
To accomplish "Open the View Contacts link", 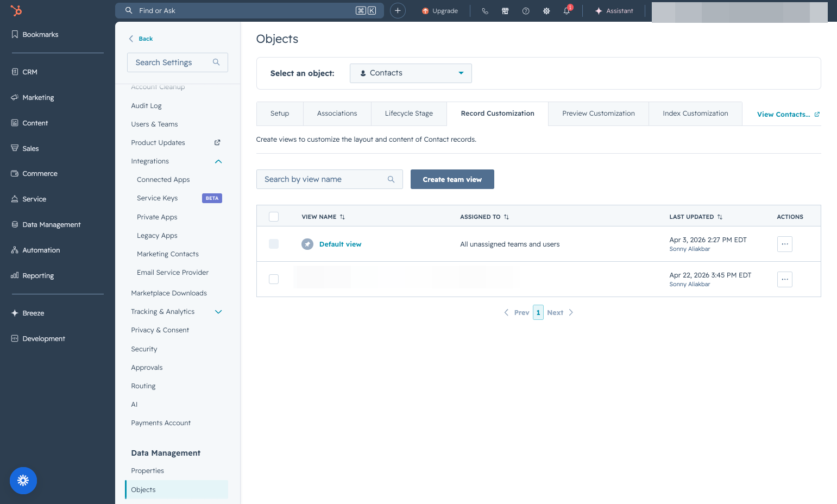I will click(x=788, y=114).
